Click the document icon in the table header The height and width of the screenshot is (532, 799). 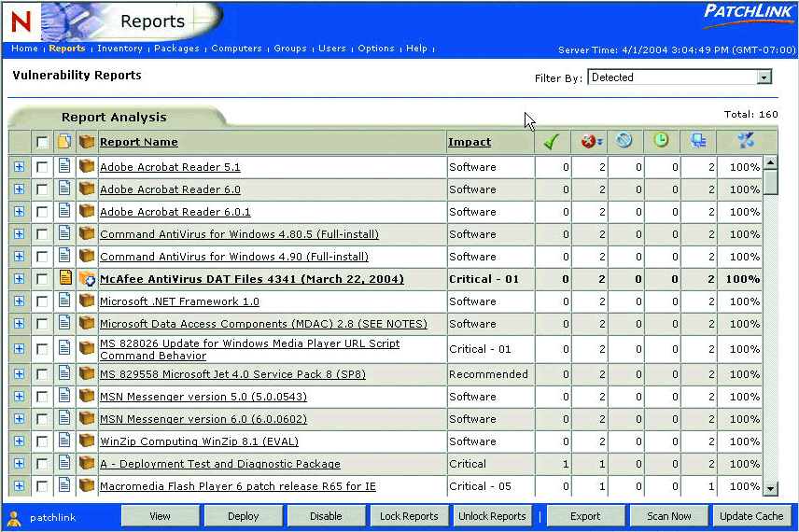[x=64, y=141]
